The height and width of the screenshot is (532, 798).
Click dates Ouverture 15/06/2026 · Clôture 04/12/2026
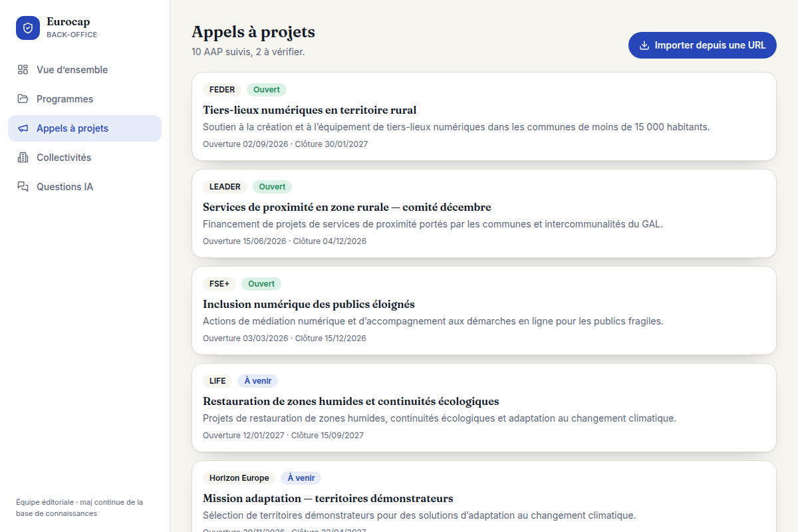pos(285,241)
